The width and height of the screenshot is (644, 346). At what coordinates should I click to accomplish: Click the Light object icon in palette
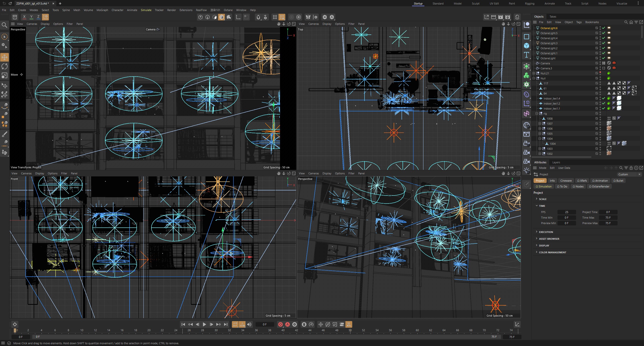click(526, 170)
